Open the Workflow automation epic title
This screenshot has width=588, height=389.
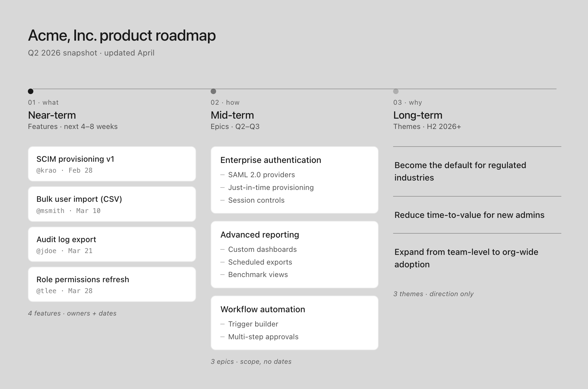point(263,309)
